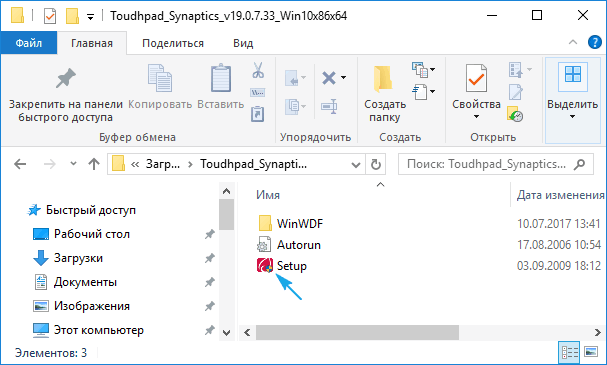Minimize the ribbon with the chevron
The image size is (607, 365).
(573, 42)
